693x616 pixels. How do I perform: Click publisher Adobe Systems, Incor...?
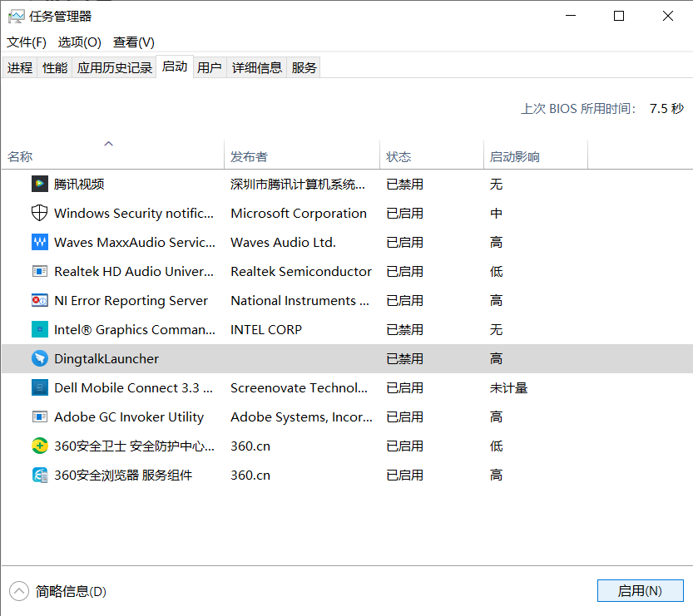(301, 417)
